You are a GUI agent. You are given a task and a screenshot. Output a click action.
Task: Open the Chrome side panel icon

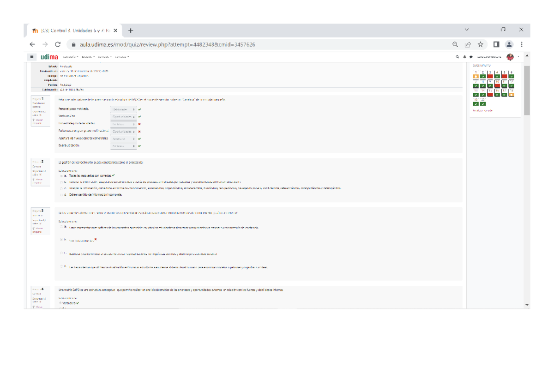(x=496, y=45)
